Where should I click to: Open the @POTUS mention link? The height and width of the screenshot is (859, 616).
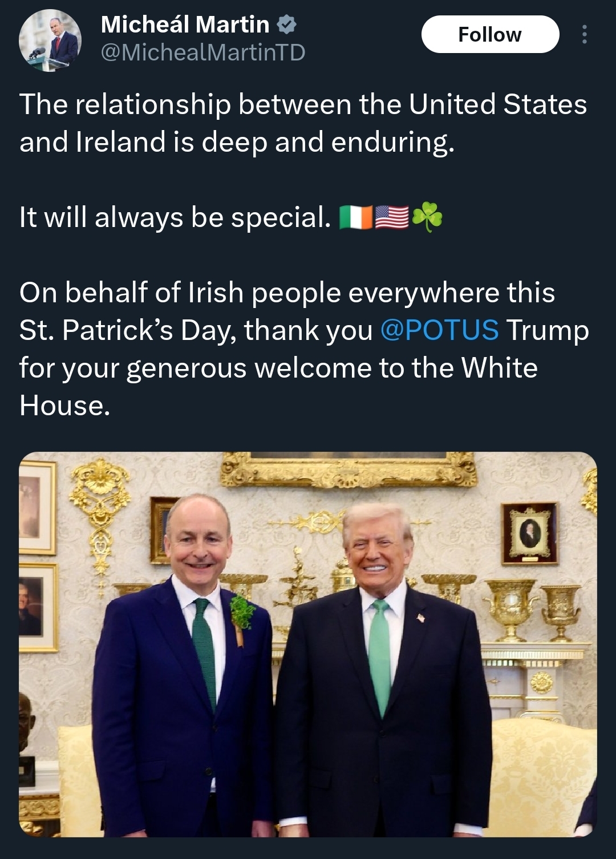439,330
